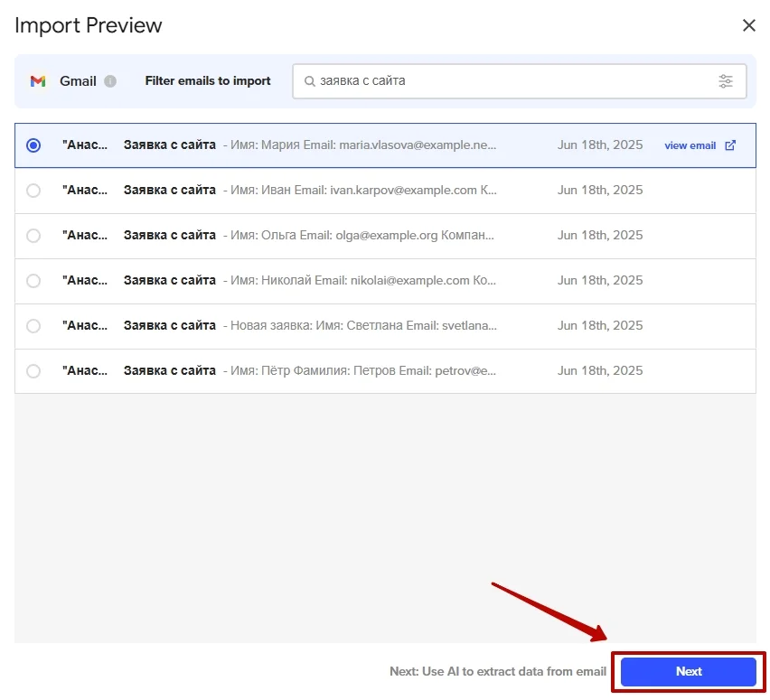The width and height of the screenshot is (770, 700).
Task: Open email in new tab icon
Action: point(730,145)
